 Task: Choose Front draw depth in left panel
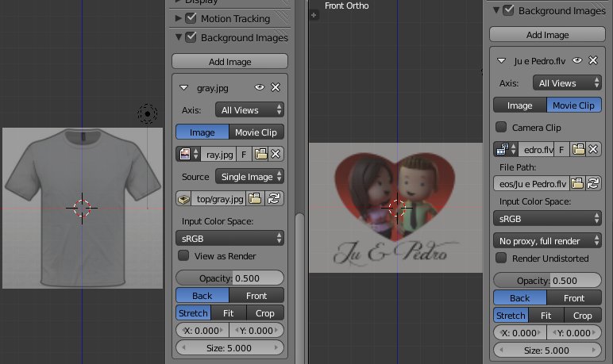click(256, 296)
